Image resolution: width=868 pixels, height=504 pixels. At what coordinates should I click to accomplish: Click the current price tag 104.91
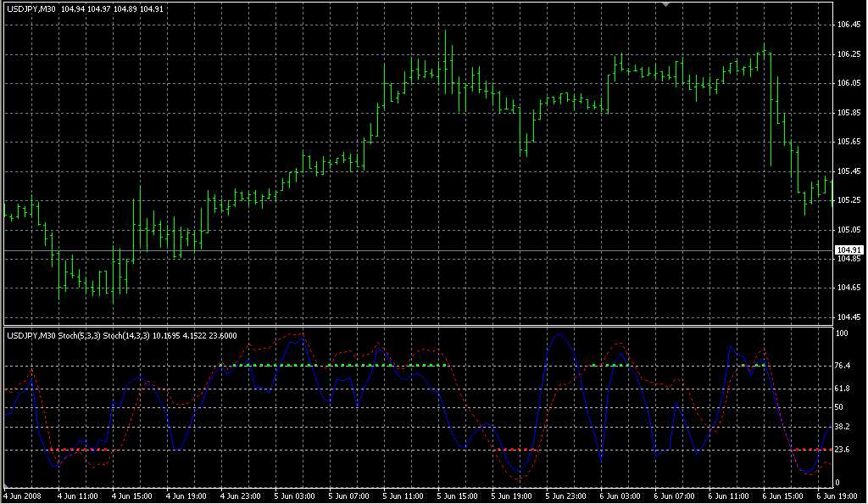(847, 250)
